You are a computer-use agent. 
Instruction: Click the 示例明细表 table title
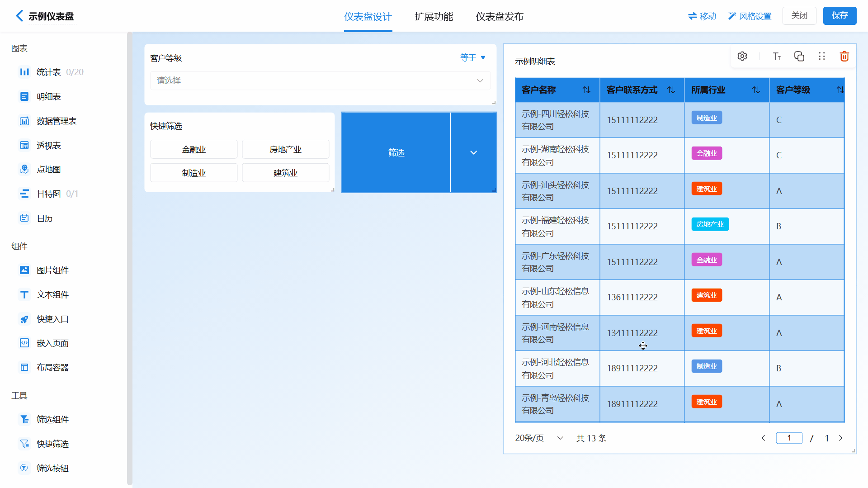point(535,61)
